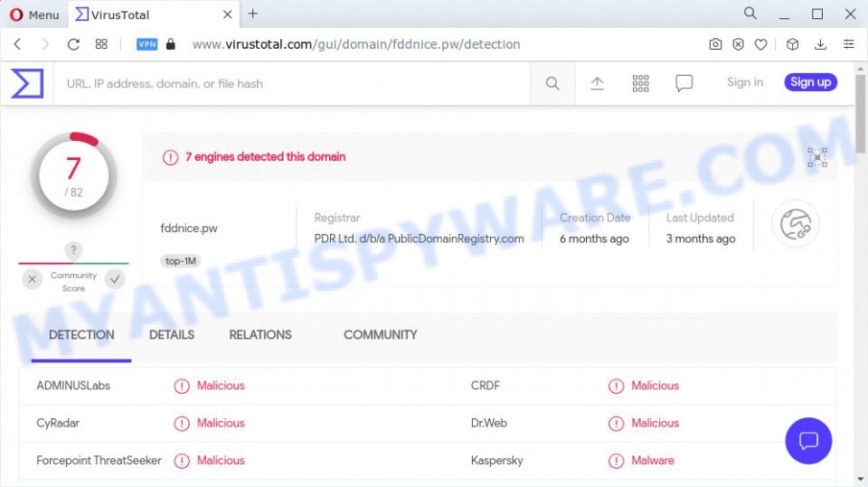This screenshot has width=868, height=487.
Task: Vote domain as malicious with X
Action: click(33, 279)
